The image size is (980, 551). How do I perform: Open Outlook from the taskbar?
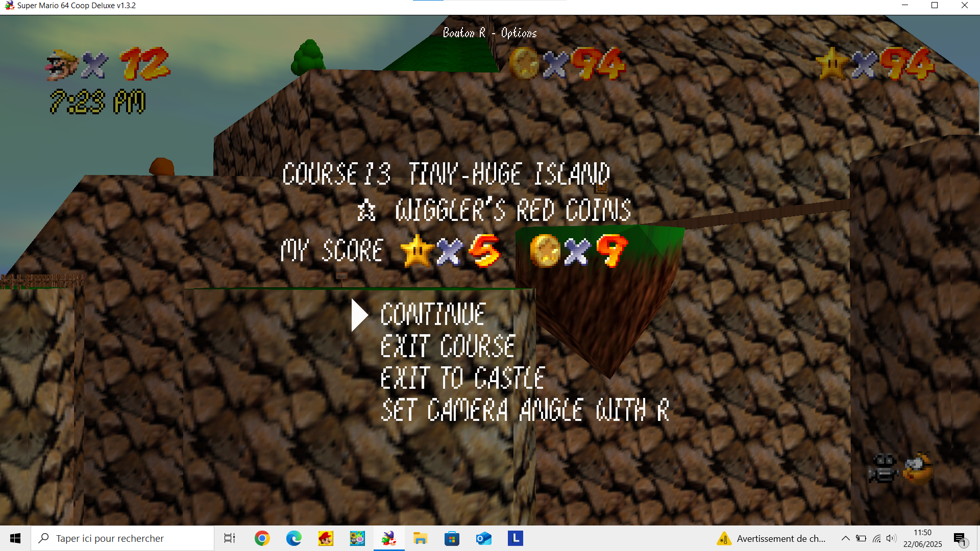[x=483, y=538]
